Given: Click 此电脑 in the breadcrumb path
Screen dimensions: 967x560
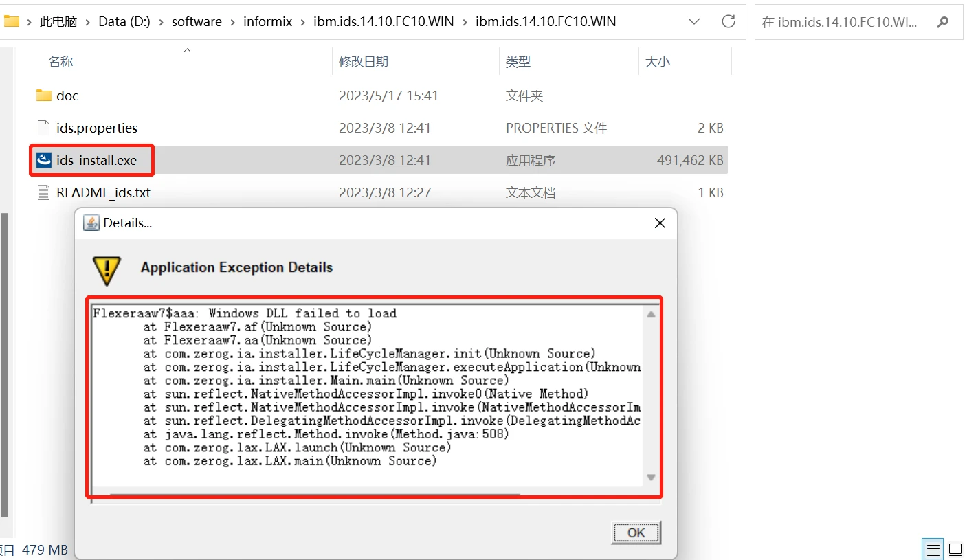Looking at the screenshot, I should coord(58,22).
